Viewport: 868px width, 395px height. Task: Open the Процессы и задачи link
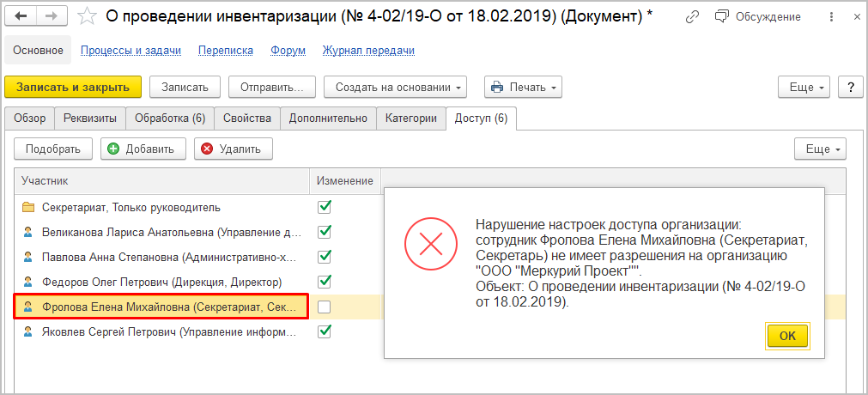pyautogui.click(x=131, y=51)
